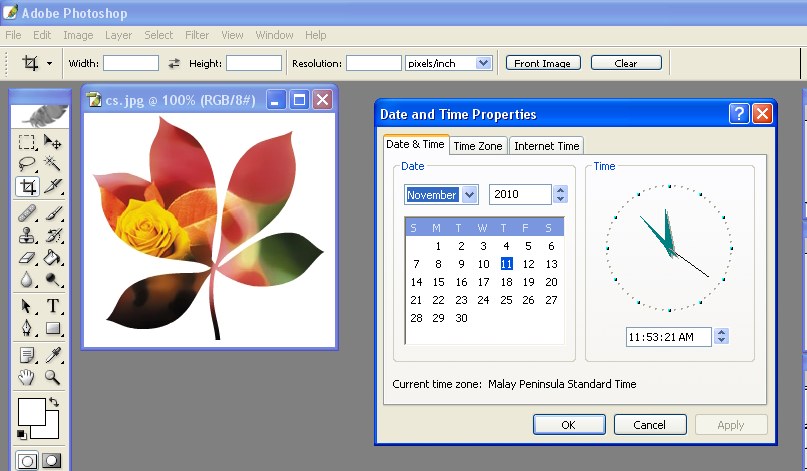Click in the Resolution input field
807x471 pixels.
tap(374, 63)
